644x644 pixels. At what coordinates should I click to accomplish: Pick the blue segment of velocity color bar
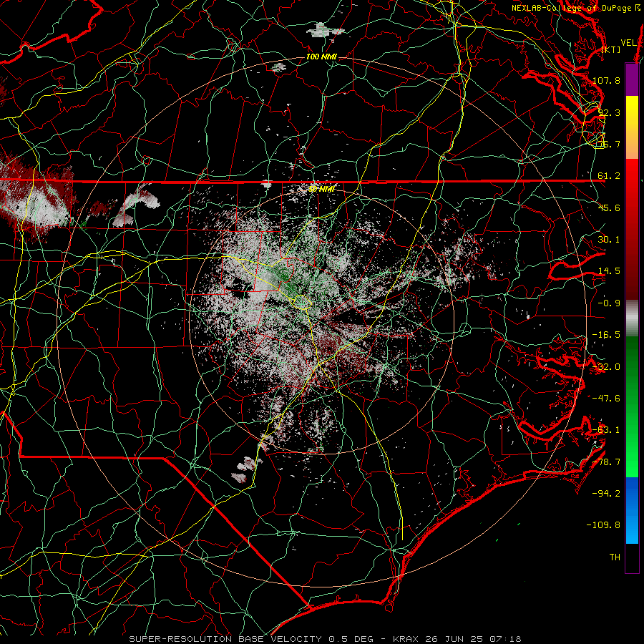[632, 510]
